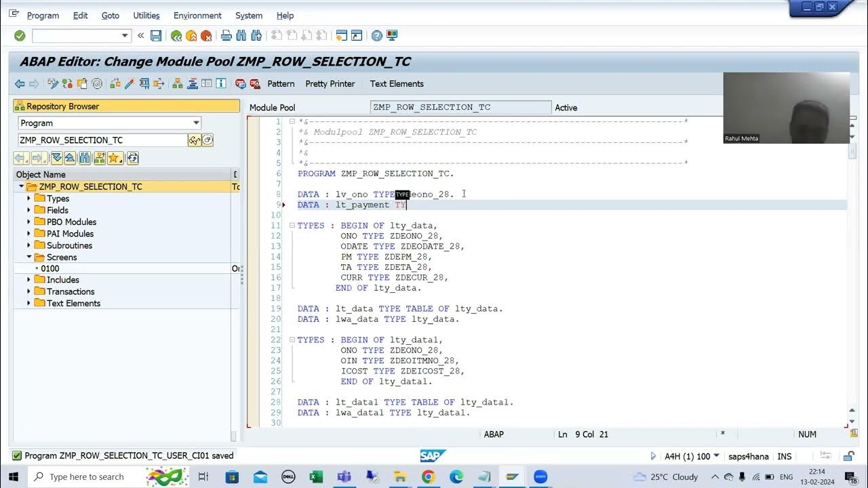
Task: Click the Activate matchstick icon
Action: coord(130,83)
